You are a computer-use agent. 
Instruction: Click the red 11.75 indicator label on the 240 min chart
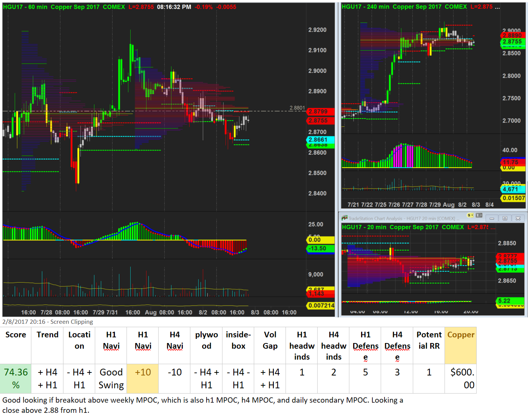pos(513,162)
